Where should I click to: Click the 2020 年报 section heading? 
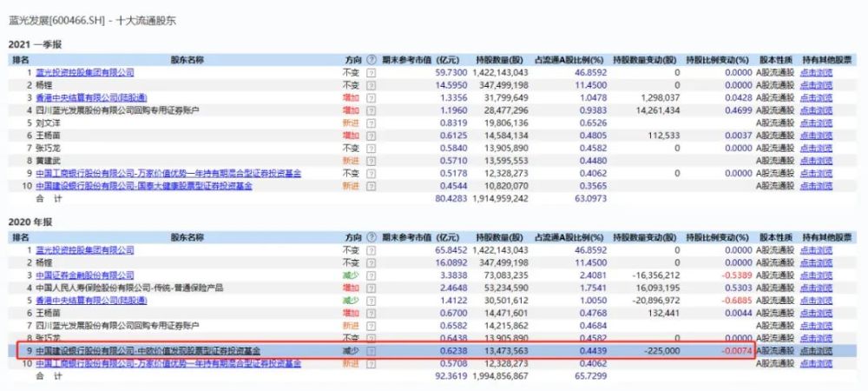[x=30, y=222]
